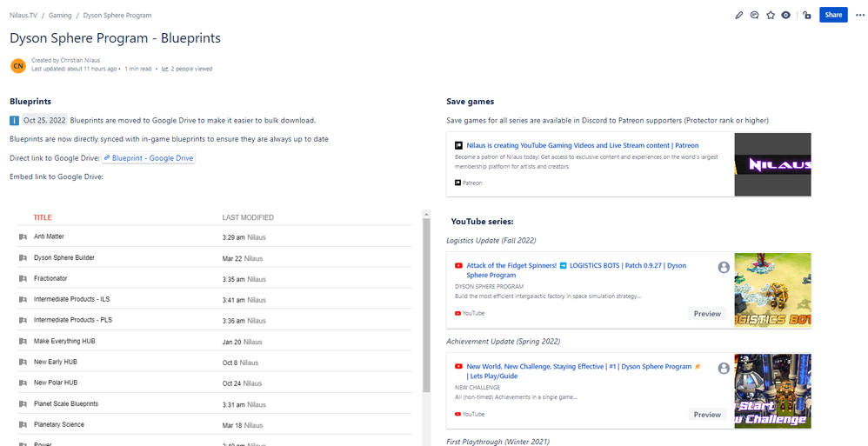Open Intermediate Products - PLS folder
The height and width of the screenshot is (446, 868).
pyautogui.click(x=73, y=320)
